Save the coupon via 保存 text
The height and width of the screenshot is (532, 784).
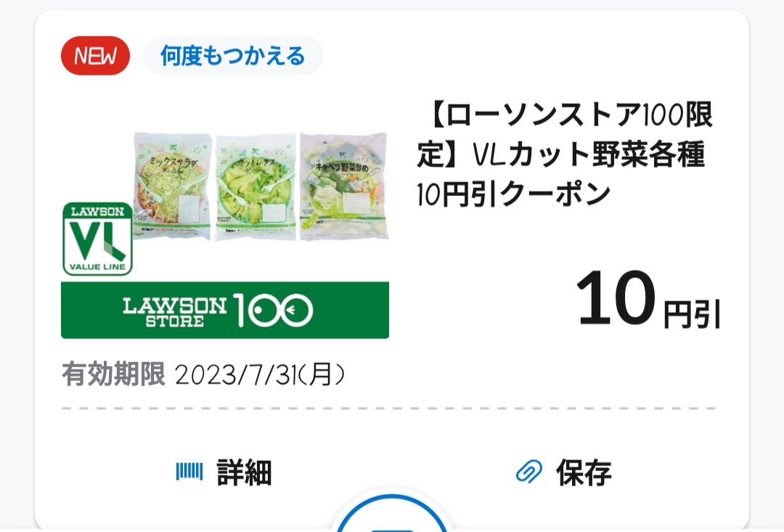click(x=584, y=472)
